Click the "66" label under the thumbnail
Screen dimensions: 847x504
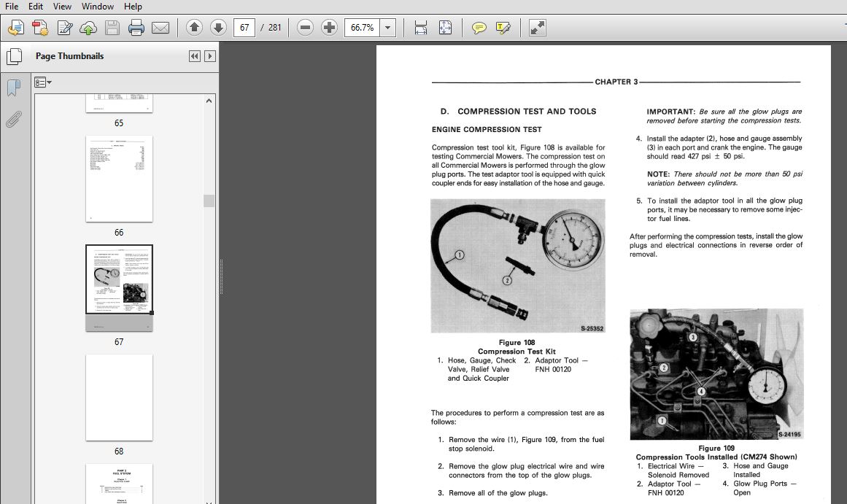pyautogui.click(x=119, y=232)
